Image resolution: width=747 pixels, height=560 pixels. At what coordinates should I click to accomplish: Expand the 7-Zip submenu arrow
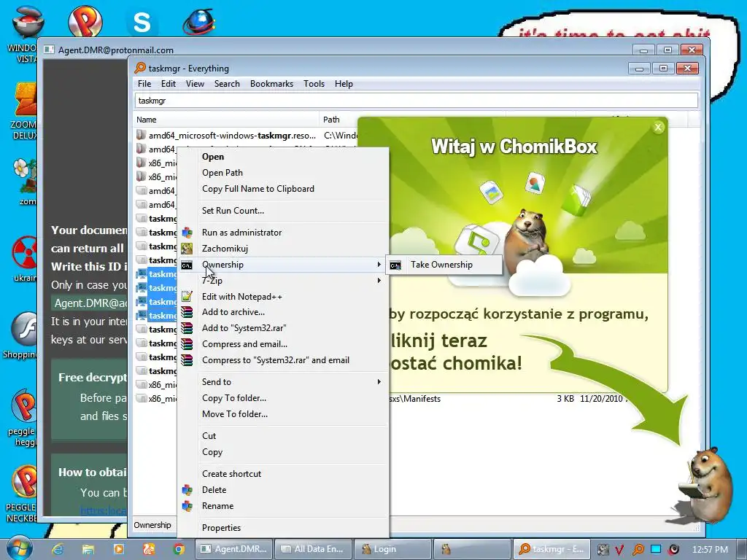pyautogui.click(x=379, y=281)
